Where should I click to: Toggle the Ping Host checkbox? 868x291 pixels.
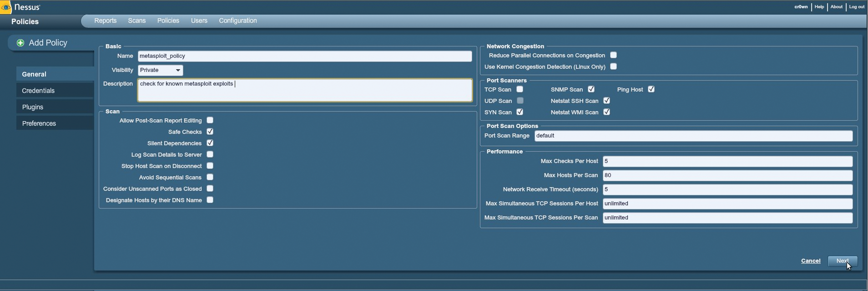tap(651, 89)
